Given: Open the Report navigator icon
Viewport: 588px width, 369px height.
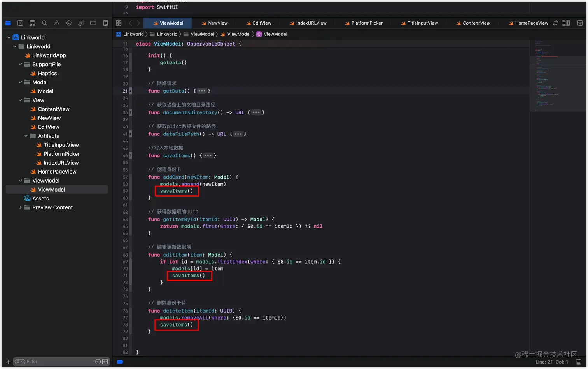Looking at the screenshot, I should coord(105,23).
